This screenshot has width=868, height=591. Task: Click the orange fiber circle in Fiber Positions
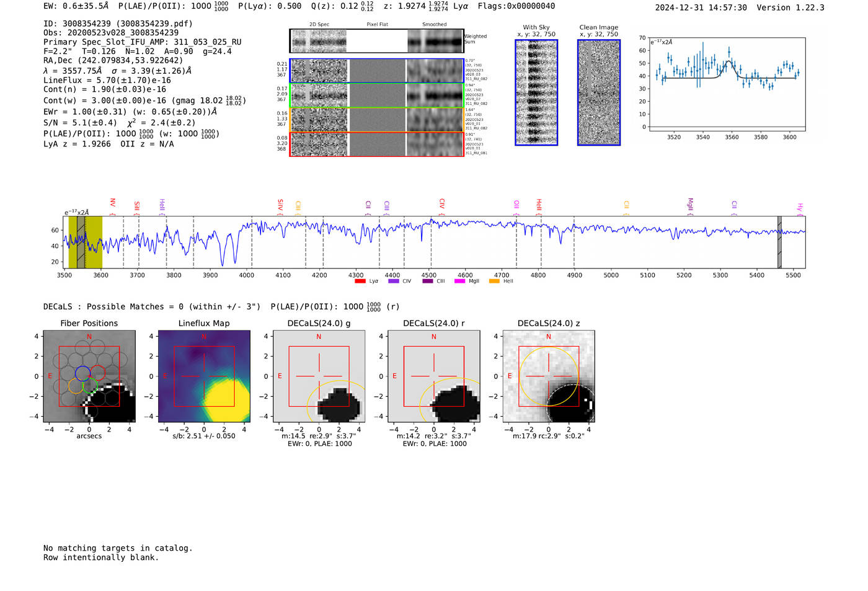coord(75,386)
